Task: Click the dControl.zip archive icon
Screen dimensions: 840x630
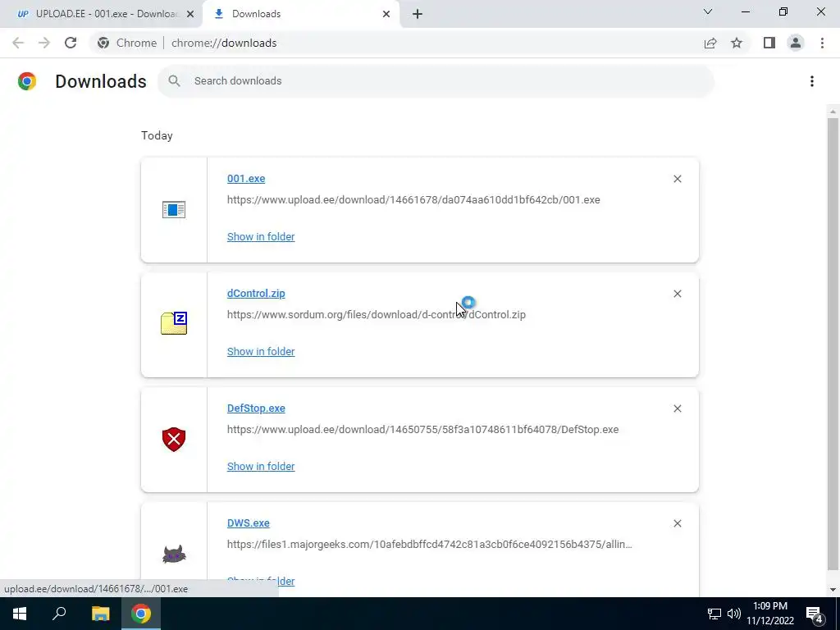Action: [174, 323]
